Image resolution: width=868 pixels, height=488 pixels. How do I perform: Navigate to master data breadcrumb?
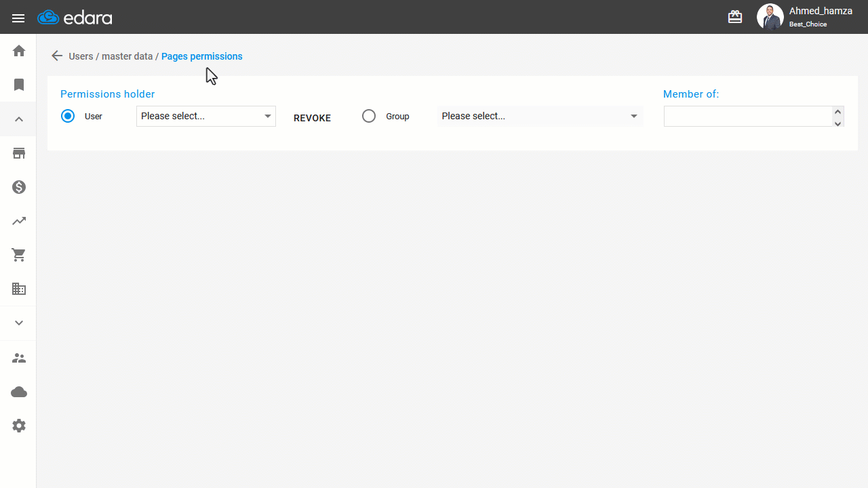pyautogui.click(x=127, y=56)
